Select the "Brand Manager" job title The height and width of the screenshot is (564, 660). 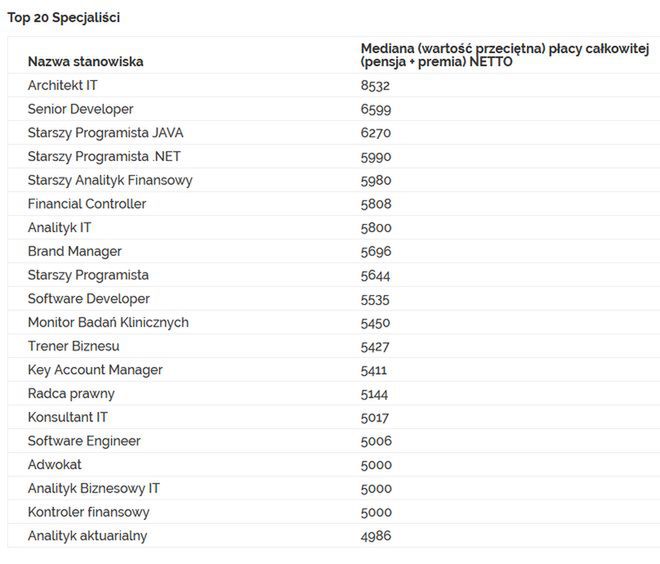pos(74,251)
